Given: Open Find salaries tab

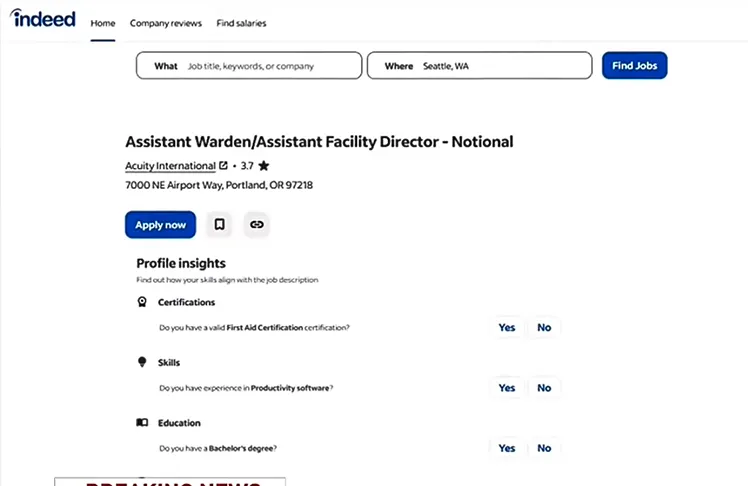Looking at the screenshot, I should (241, 23).
